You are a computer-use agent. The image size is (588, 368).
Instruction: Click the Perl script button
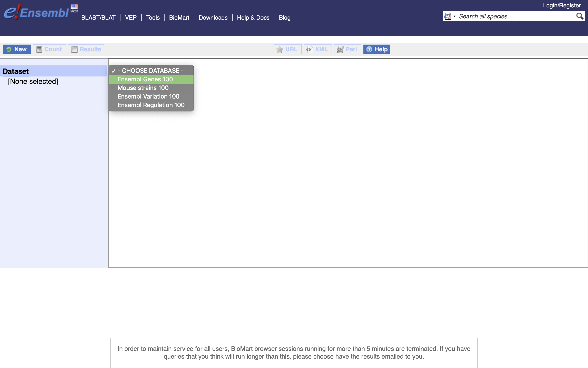347,49
